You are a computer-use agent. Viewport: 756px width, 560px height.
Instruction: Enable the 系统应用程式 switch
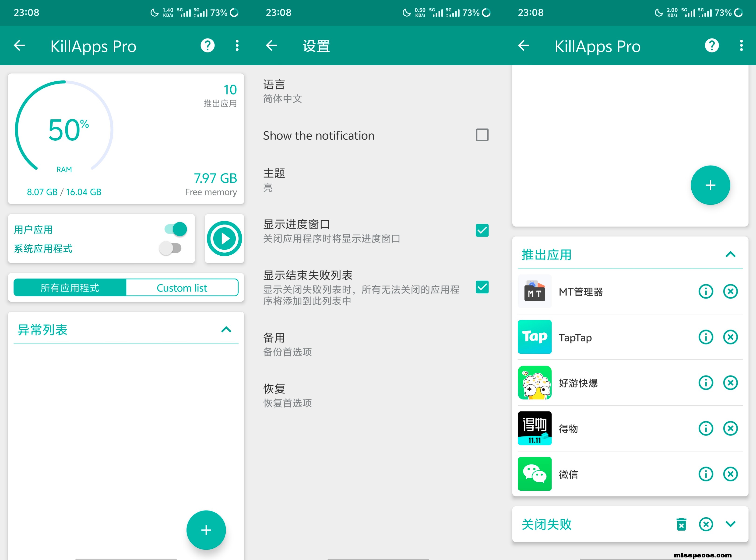tap(171, 248)
